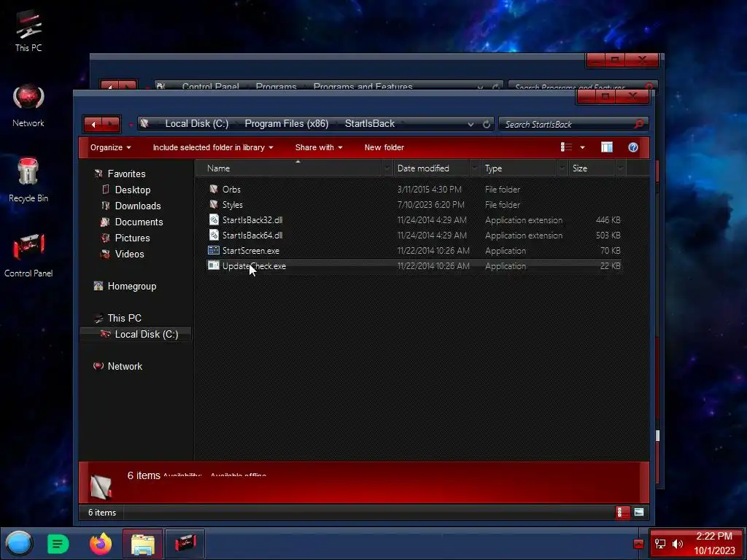The image size is (747, 560).
Task: Open the Orbs folder icon
Action: click(214, 189)
